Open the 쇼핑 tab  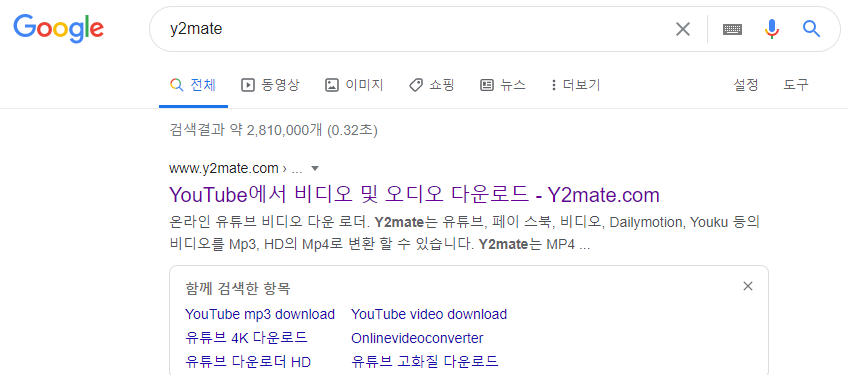point(432,85)
